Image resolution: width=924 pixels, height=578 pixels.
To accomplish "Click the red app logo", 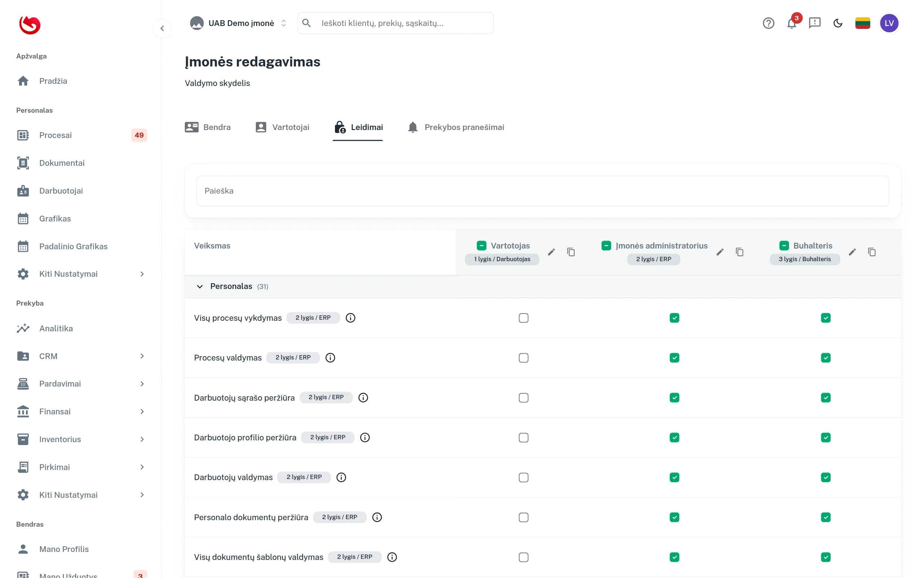I will coord(30,25).
